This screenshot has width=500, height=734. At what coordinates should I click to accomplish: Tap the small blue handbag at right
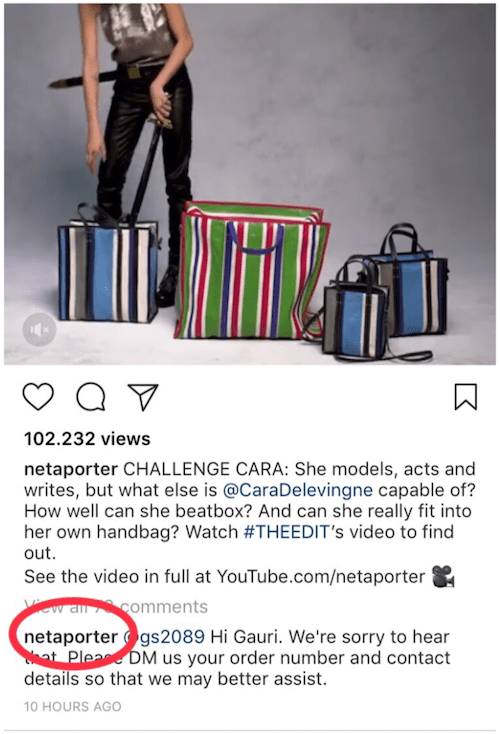(354, 311)
